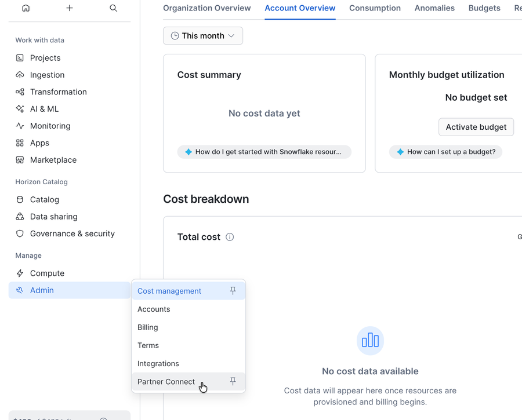The width and height of the screenshot is (522, 420).
Task: Select Cost management in Admin submenu
Action: (x=188, y=291)
